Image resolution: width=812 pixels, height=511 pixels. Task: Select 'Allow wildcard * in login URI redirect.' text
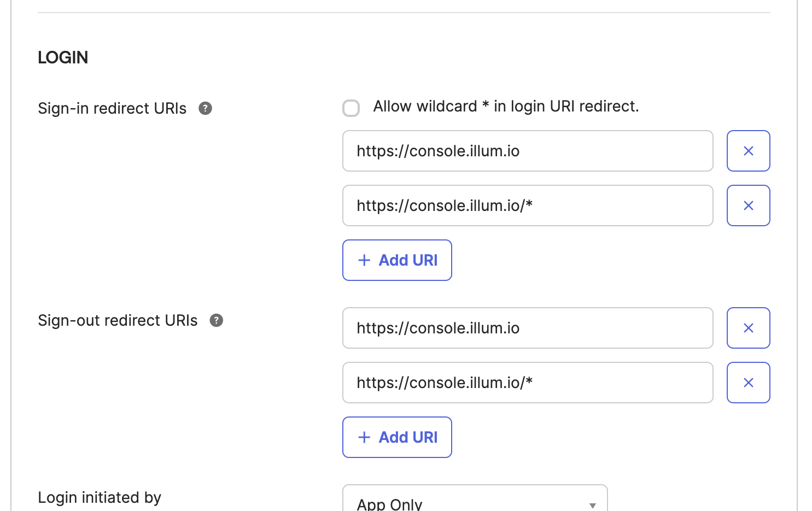pyautogui.click(x=506, y=106)
